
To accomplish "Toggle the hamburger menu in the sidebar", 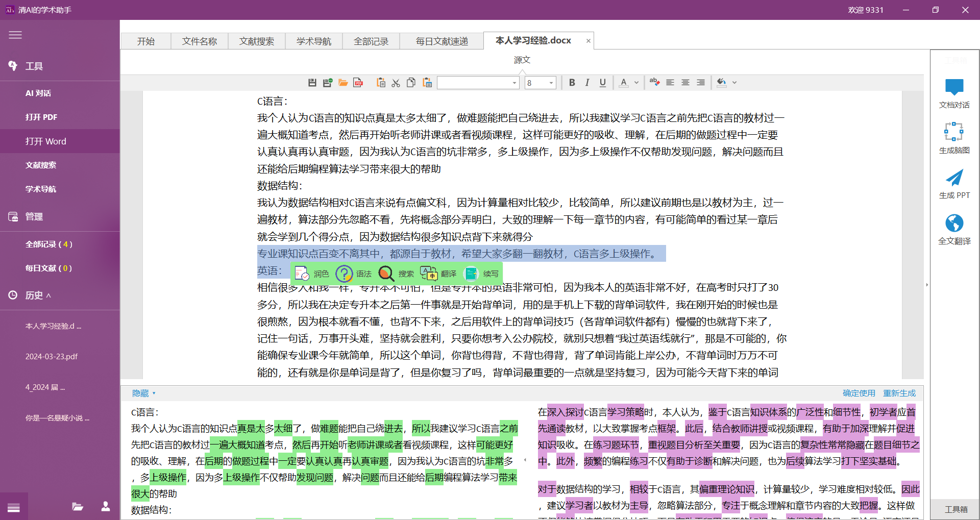I will 15,35.
